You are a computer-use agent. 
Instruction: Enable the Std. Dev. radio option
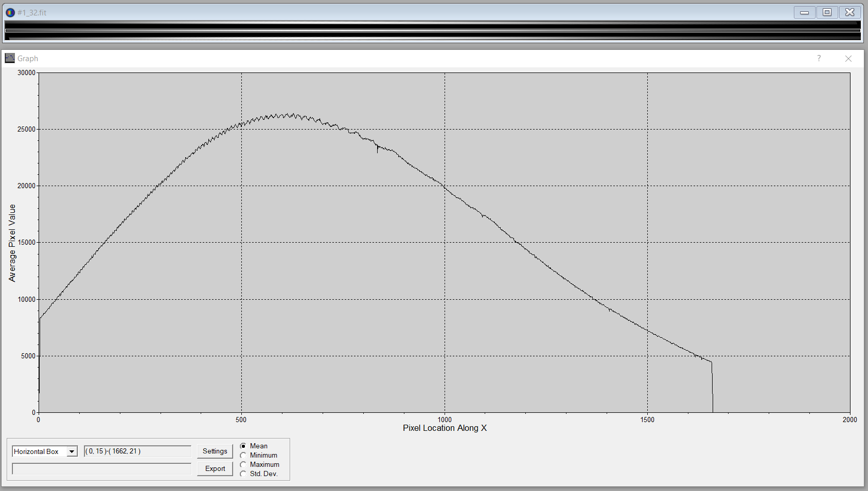(243, 474)
